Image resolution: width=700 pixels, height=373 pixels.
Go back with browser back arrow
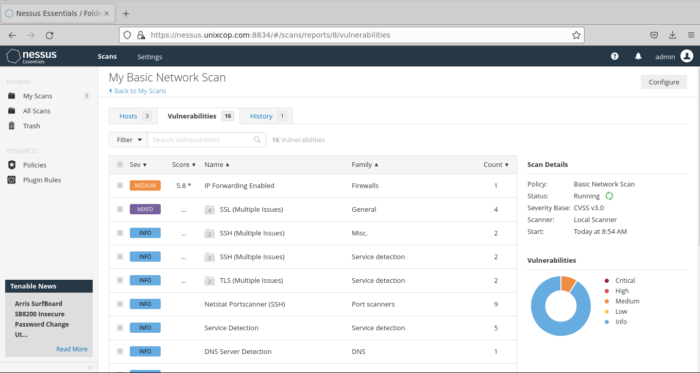click(x=12, y=35)
